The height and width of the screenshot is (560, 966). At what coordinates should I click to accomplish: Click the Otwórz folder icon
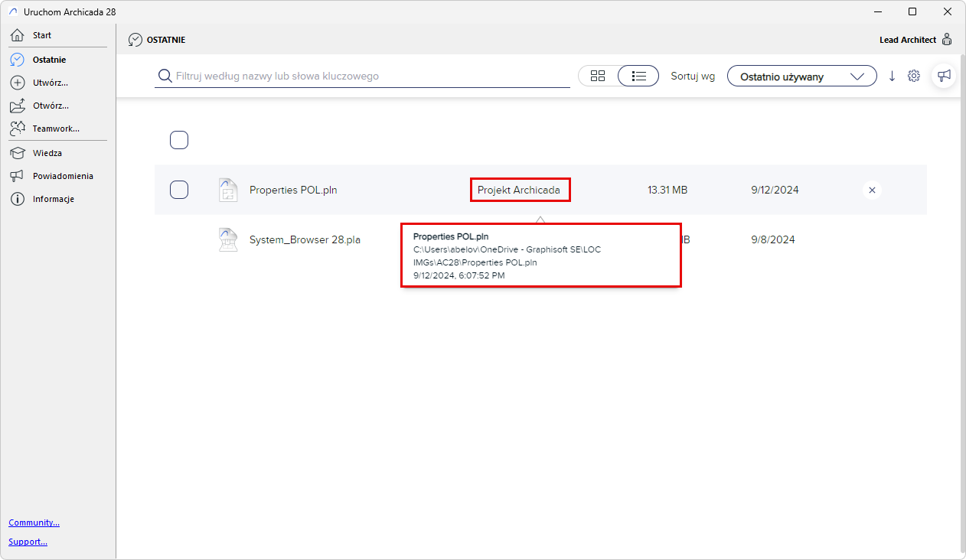click(18, 106)
